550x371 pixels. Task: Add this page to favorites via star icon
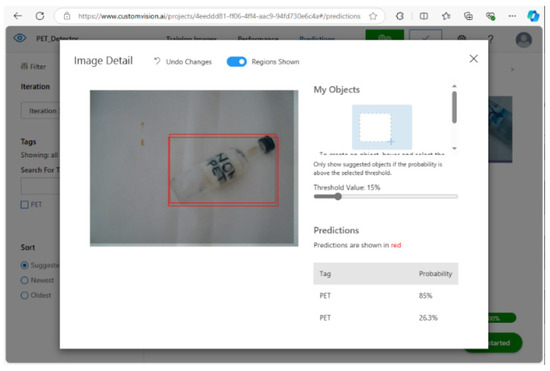[373, 16]
